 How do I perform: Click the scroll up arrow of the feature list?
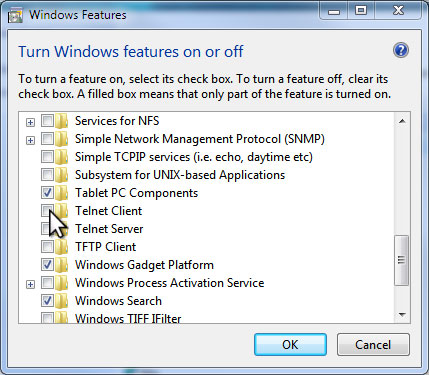point(402,121)
